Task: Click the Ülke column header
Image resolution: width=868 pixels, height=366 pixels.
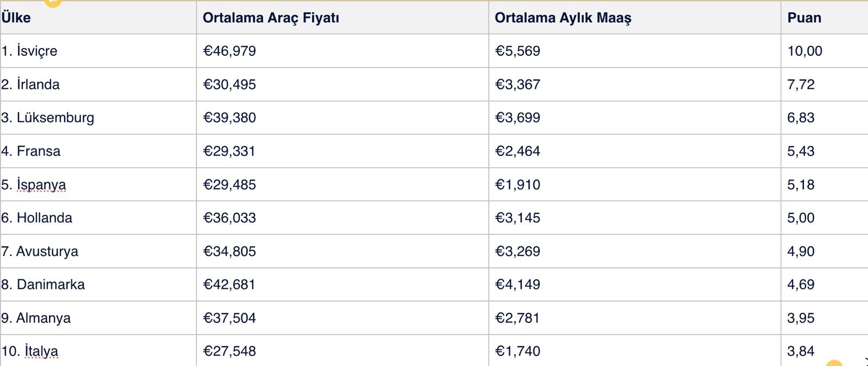Action: point(98,17)
